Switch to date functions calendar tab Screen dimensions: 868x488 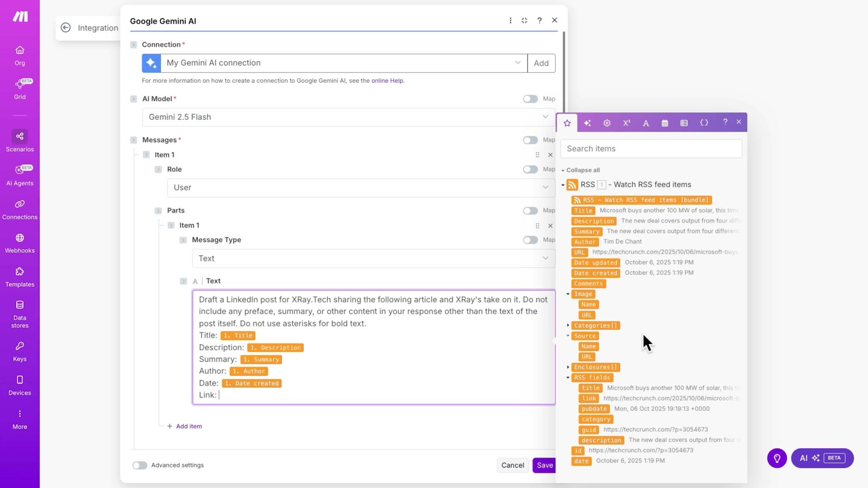coord(665,123)
